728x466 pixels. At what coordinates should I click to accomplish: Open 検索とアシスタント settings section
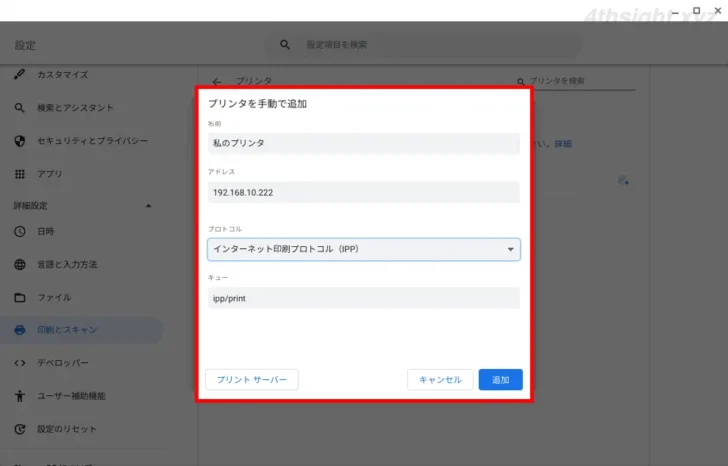pos(76,108)
